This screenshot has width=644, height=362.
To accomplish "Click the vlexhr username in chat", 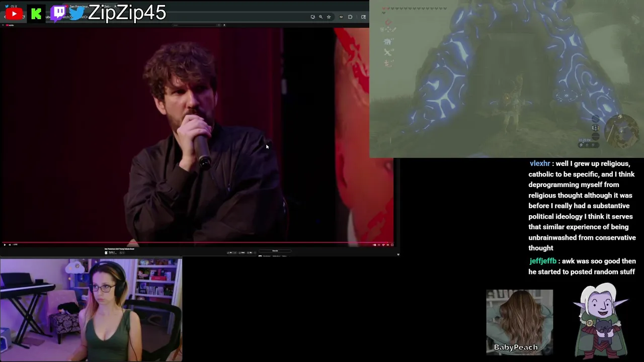I will (540, 163).
